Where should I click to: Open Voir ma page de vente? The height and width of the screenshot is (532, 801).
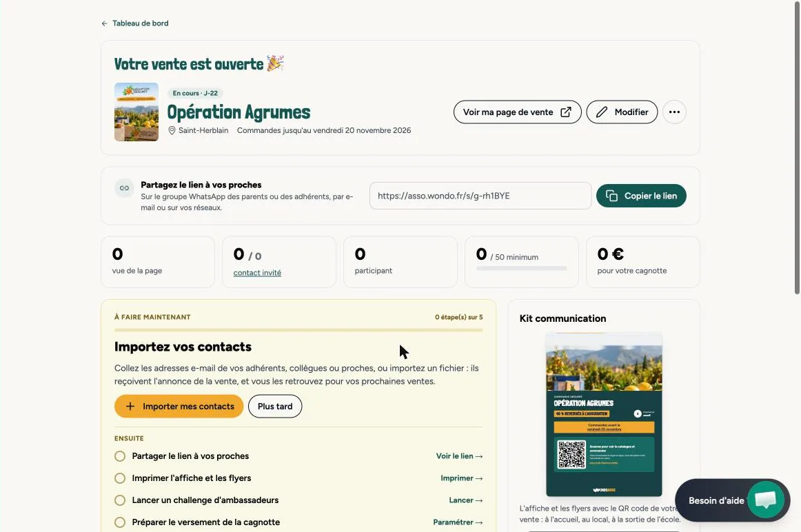tap(517, 112)
